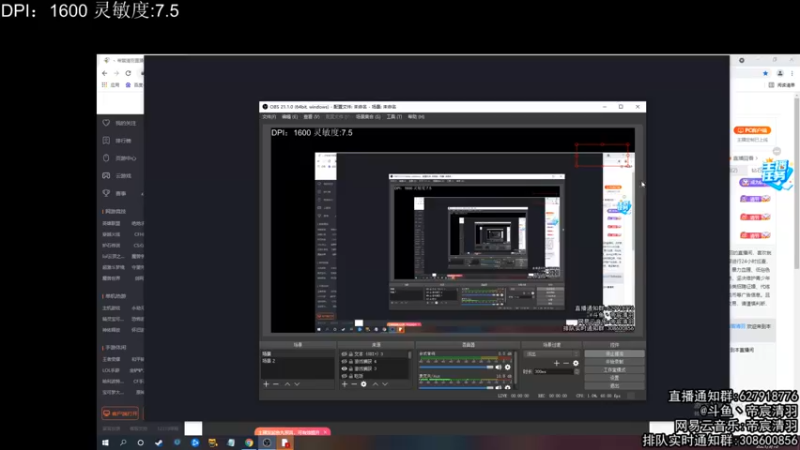Image resolution: width=800 pixels, height=450 pixels.
Task: Toggle visibility of the 文本 (GDI+) 3 source
Action: coord(344,354)
